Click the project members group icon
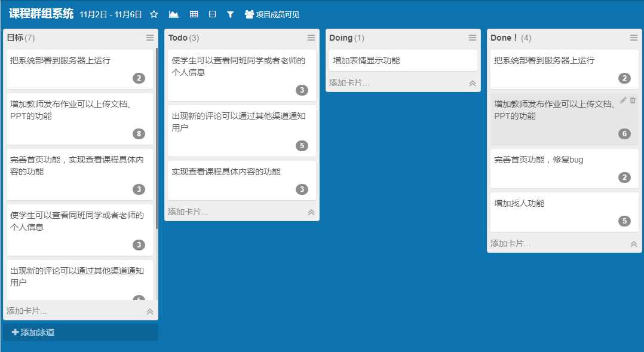Image resolution: width=644 pixels, height=352 pixels. coord(249,14)
